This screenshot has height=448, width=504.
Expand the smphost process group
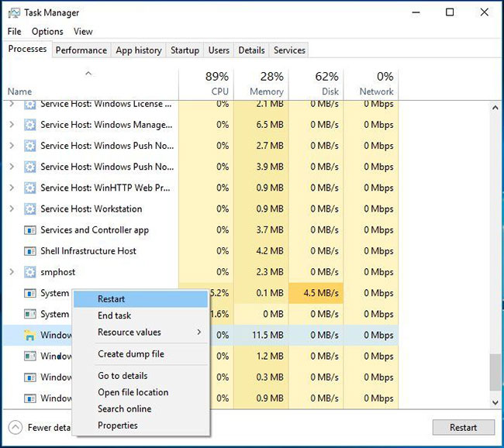pos(11,272)
